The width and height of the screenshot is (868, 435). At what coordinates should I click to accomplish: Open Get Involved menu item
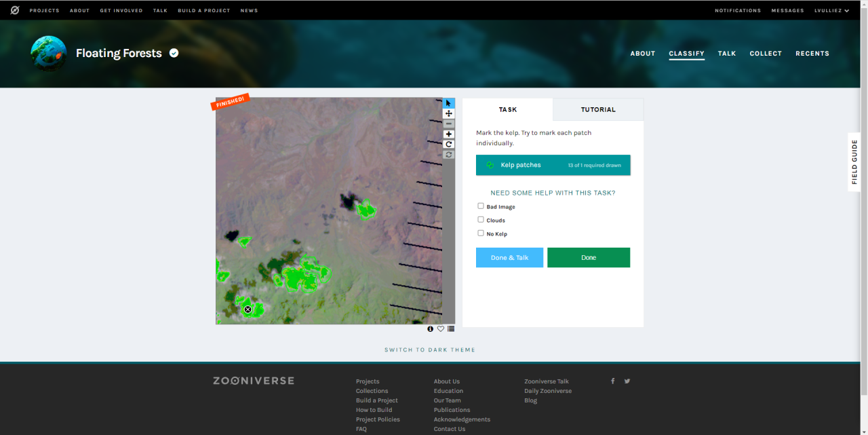pos(121,11)
